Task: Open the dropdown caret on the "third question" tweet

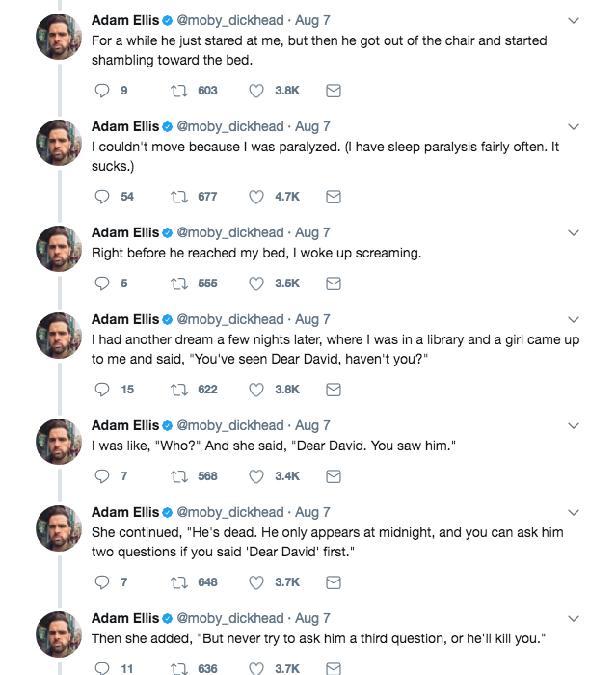Action: 574,618
